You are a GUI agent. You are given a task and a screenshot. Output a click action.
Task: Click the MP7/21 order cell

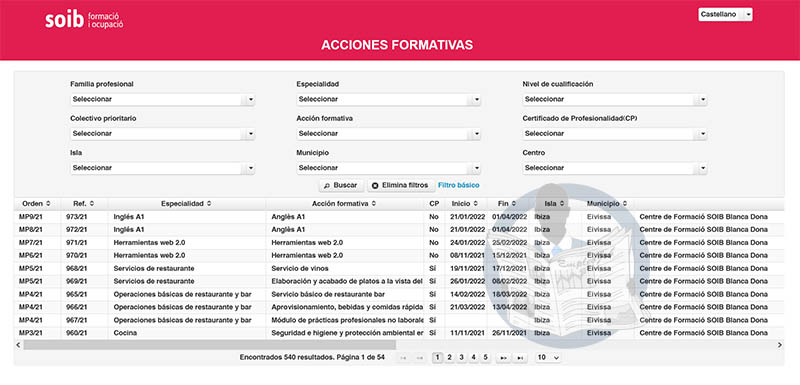(x=37, y=242)
